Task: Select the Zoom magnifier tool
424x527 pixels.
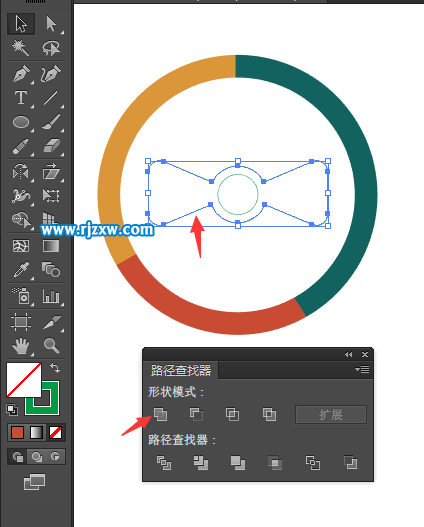Action: click(51, 346)
